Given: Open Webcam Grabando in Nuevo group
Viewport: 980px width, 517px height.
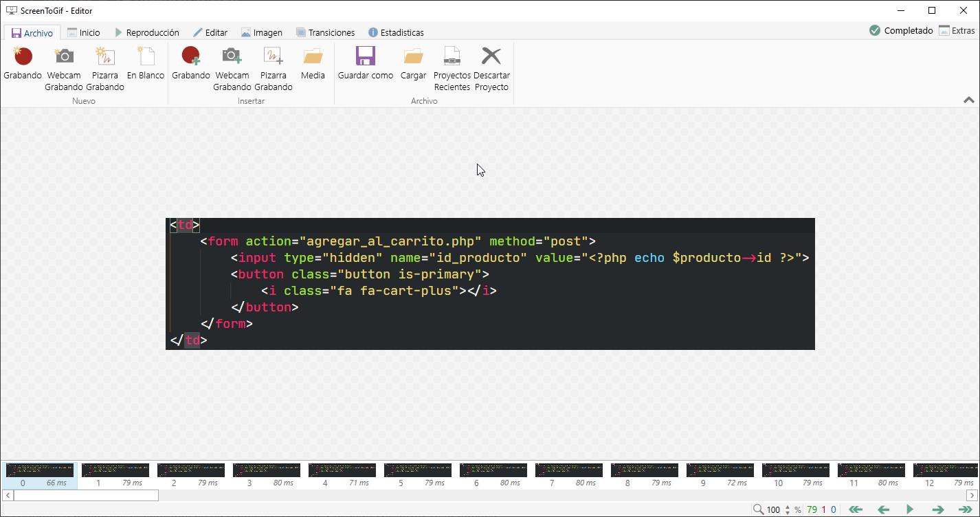Looking at the screenshot, I should 64,69.
